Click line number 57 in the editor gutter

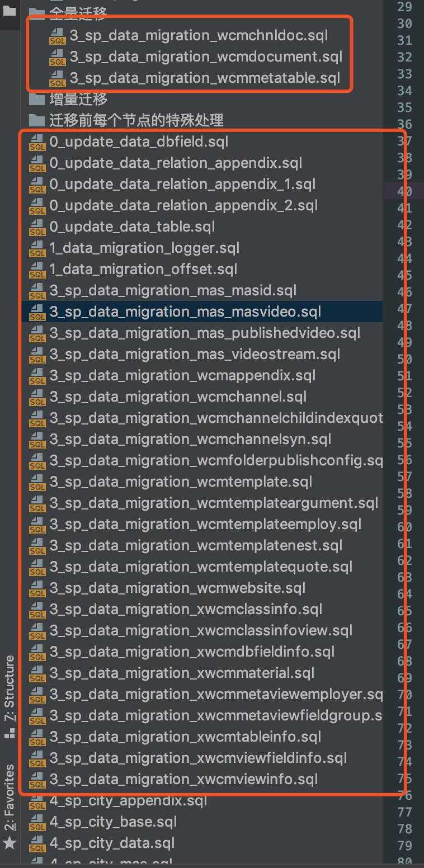(404, 477)
